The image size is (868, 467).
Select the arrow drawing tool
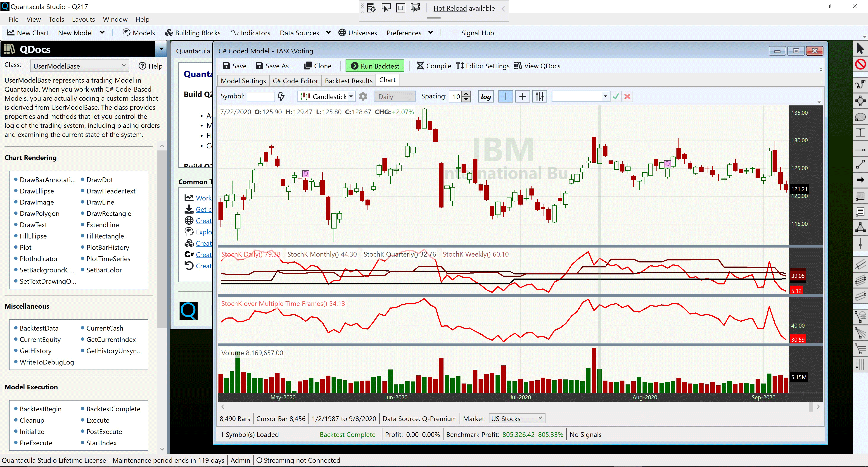coord(860,180)
